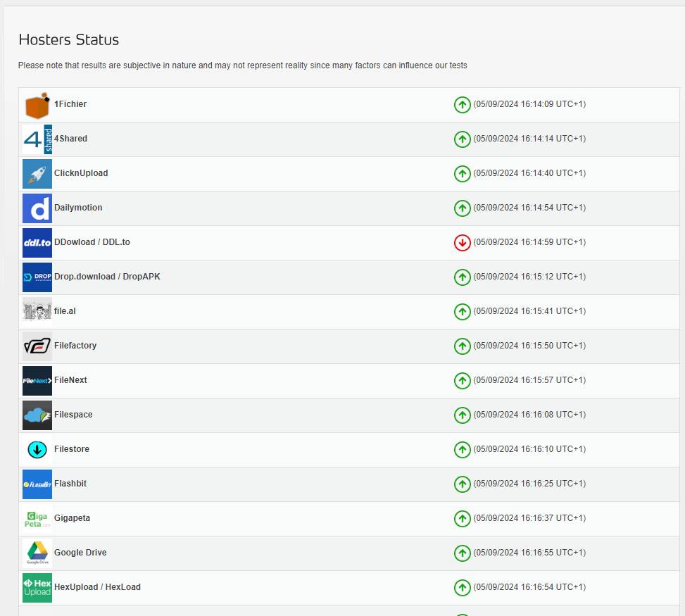Click the file.al logo icon
This screenshot has height=616, width=685.
coord(37,312)
